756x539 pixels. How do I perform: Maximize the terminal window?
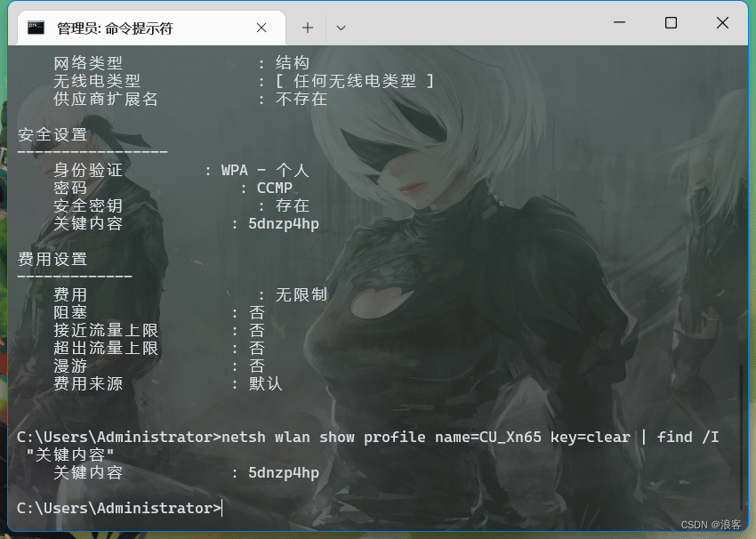[x=671, y=22]
